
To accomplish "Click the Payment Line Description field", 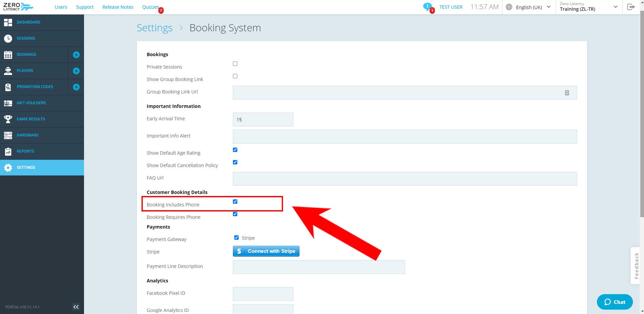I will [x=319, y=267].
